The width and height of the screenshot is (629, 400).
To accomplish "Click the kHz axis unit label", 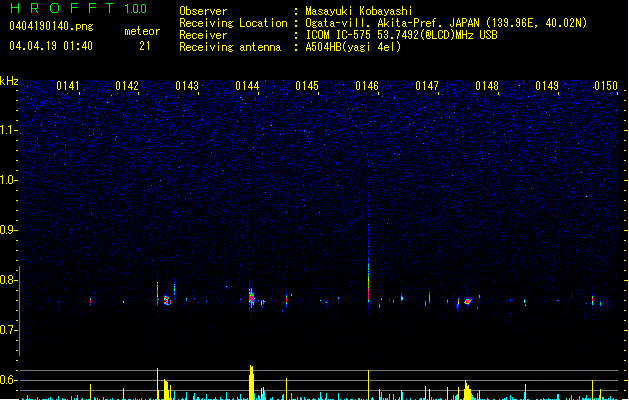I will [9, 81].
